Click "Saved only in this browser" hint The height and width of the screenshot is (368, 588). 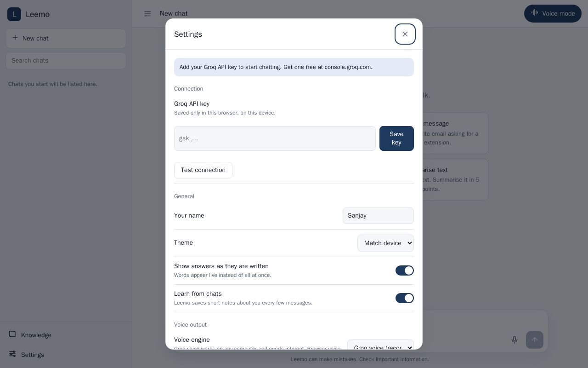point(225,113)
